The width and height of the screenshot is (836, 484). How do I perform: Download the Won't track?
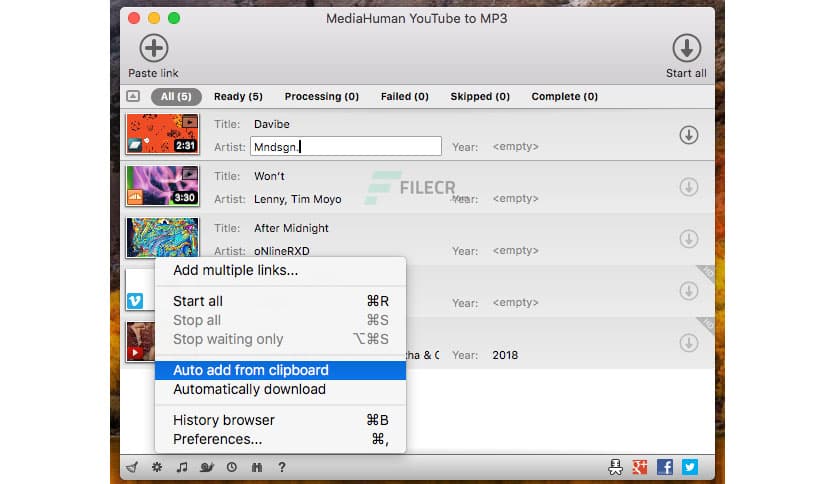688,187
